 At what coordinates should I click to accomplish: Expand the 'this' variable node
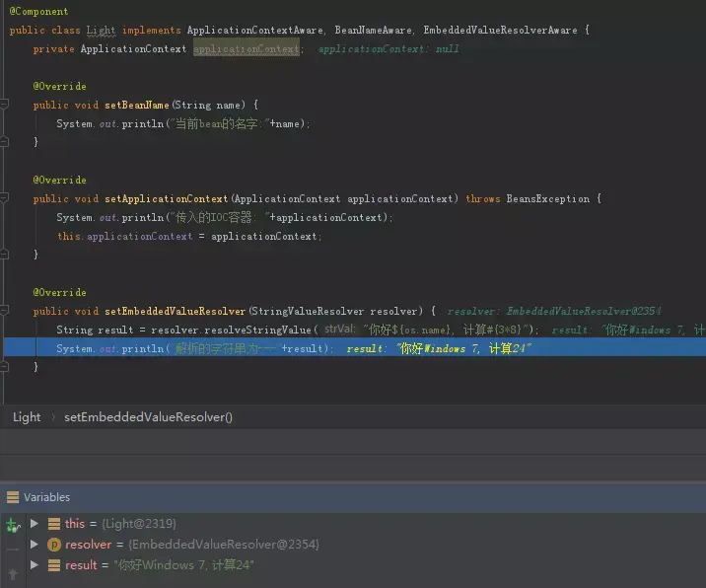click(x=34, y=523)
